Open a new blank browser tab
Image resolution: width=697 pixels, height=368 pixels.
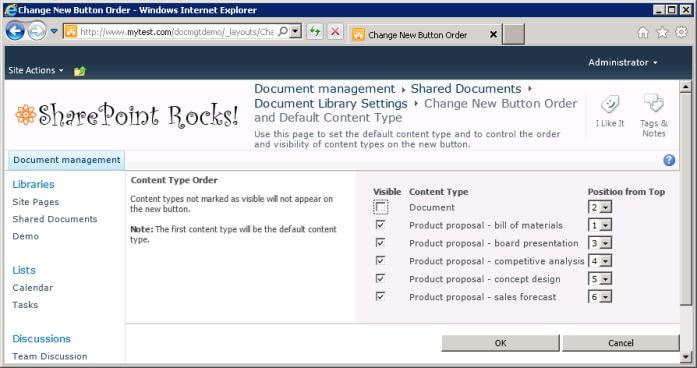click(513, 34)
